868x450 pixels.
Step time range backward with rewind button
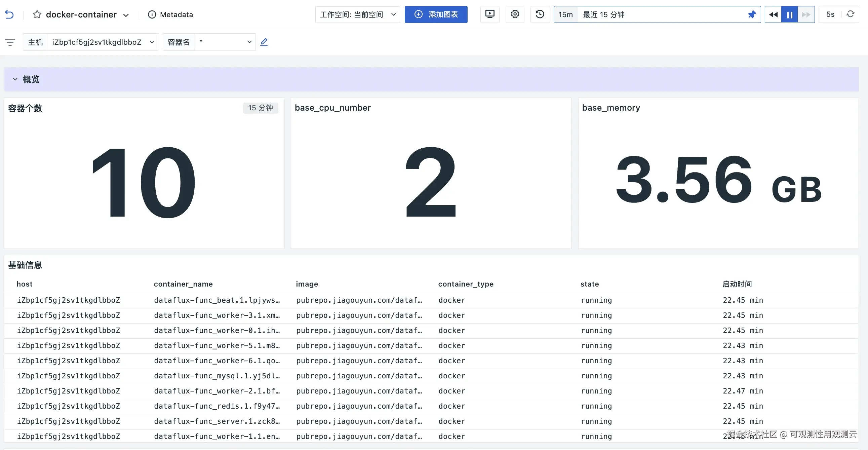[x=773, y=14]
